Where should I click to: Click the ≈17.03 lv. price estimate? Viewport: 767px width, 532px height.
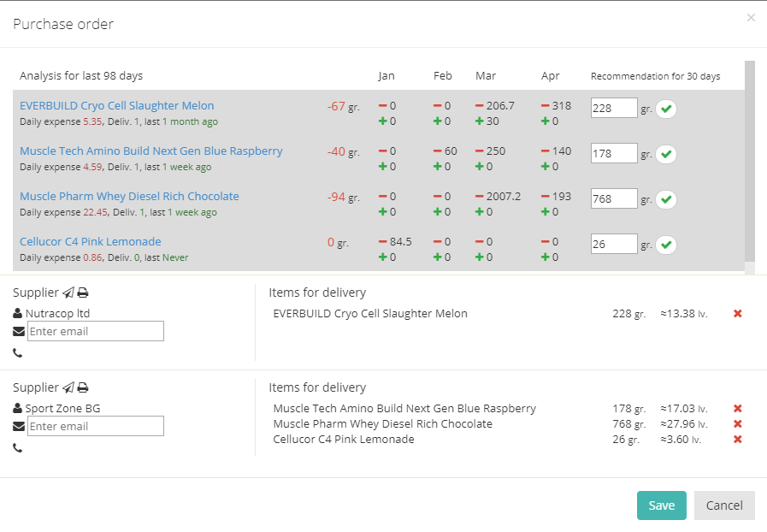(684, 409)
